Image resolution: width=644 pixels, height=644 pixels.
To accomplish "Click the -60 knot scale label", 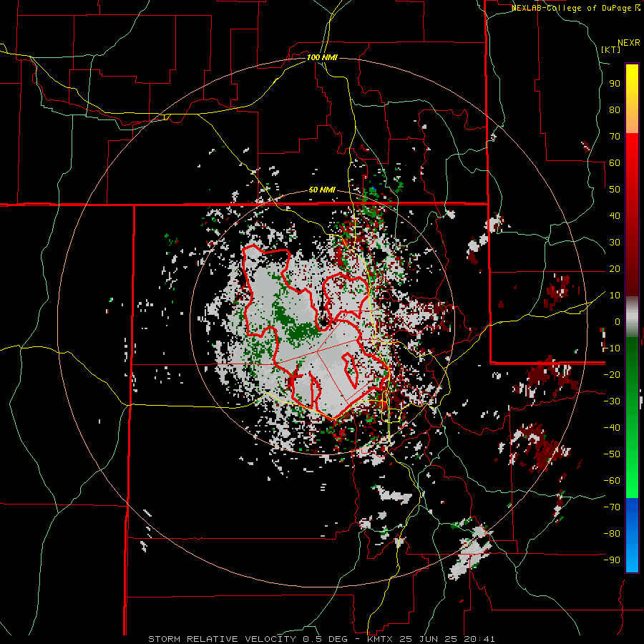I will (x=612, y=481).
